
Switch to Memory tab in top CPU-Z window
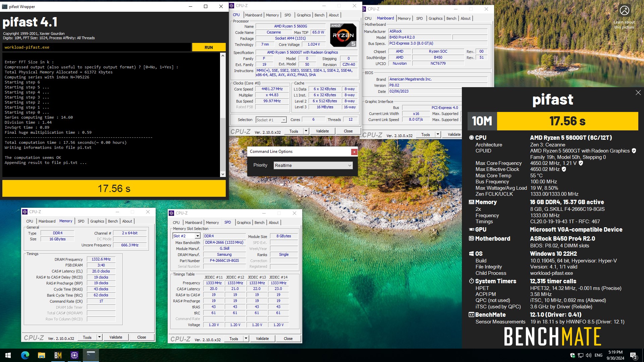pyautogui.click(x=272, y=15)
